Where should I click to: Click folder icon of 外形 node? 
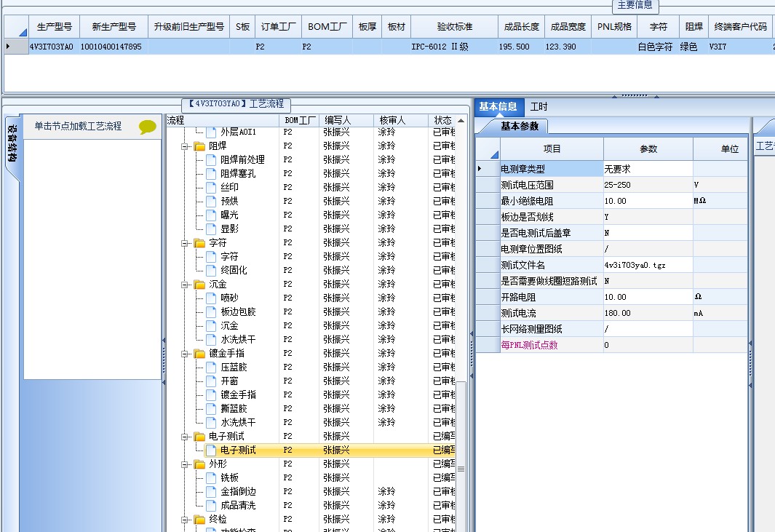coord(199,464)
